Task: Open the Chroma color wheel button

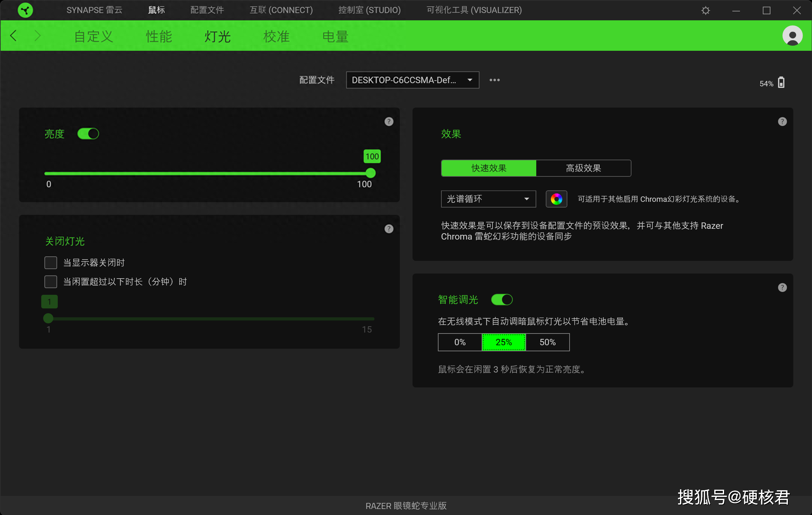Action: [556, 199]
